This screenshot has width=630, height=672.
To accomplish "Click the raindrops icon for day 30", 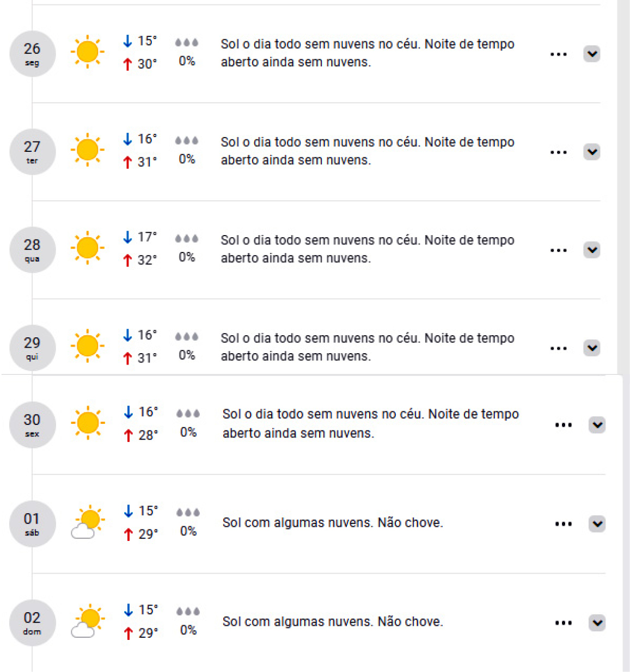I will coord(188,414).
